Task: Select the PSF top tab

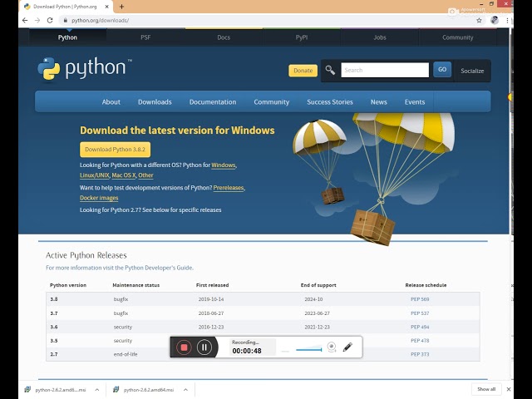Action: pyautogui.click(x=145, y=37)
